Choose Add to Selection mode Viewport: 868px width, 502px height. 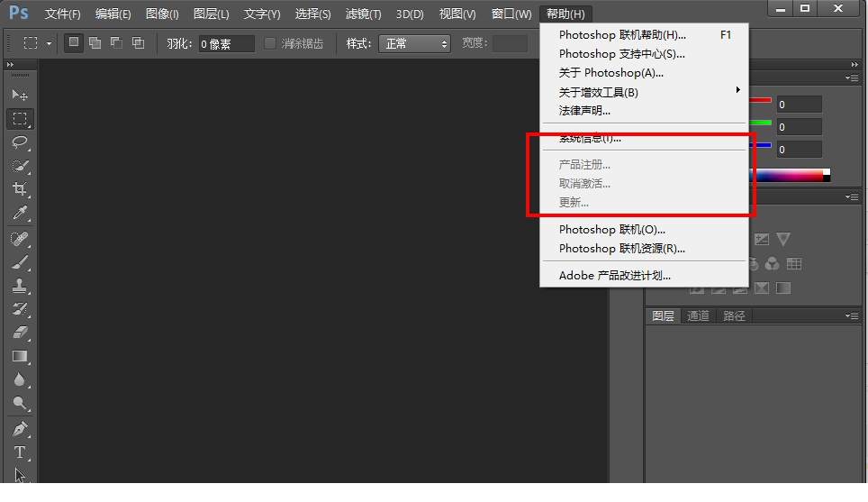95,42
